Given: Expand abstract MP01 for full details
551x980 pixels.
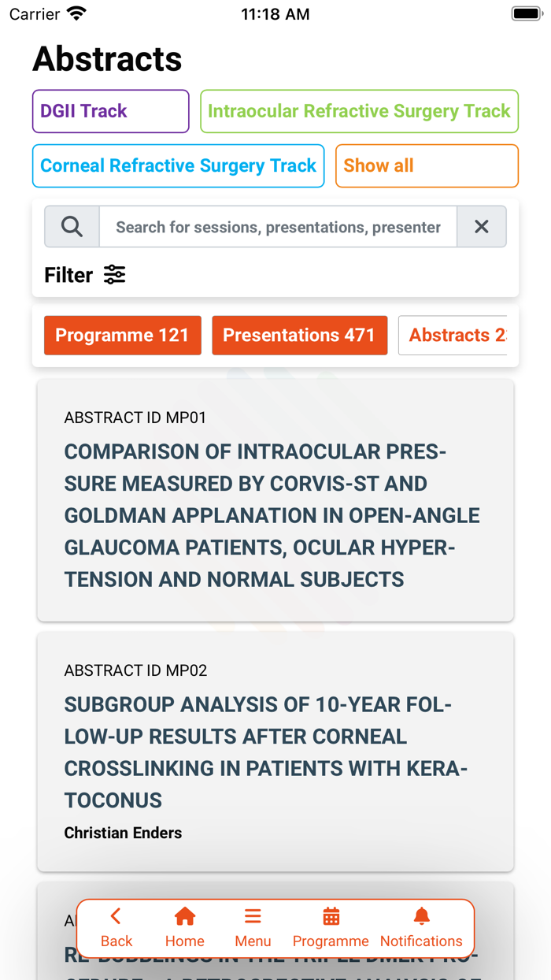Looking at the screenshot, I should [x=275, y=500].
